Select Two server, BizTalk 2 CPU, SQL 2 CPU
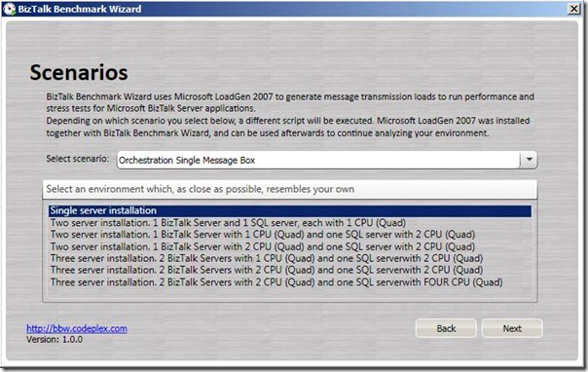 (x=290, y=246)
